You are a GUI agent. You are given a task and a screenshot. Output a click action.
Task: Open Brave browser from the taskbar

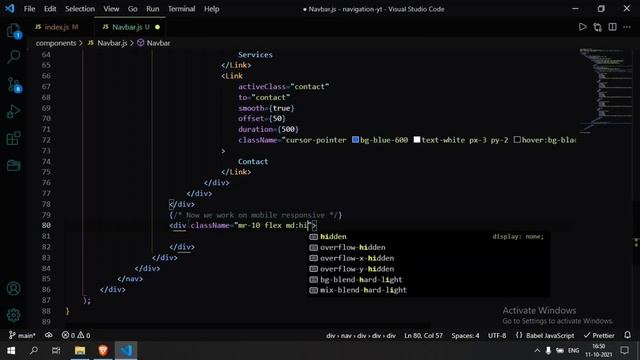[103, 351]
